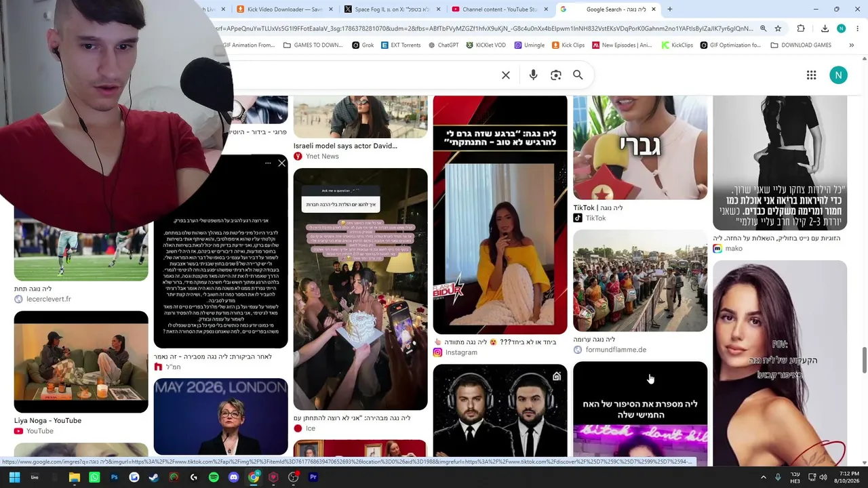The height and width of the screenshot is (488, 868).
Task: Launch Photoshop from the taskbar
Action: click(x=114, y=477)
